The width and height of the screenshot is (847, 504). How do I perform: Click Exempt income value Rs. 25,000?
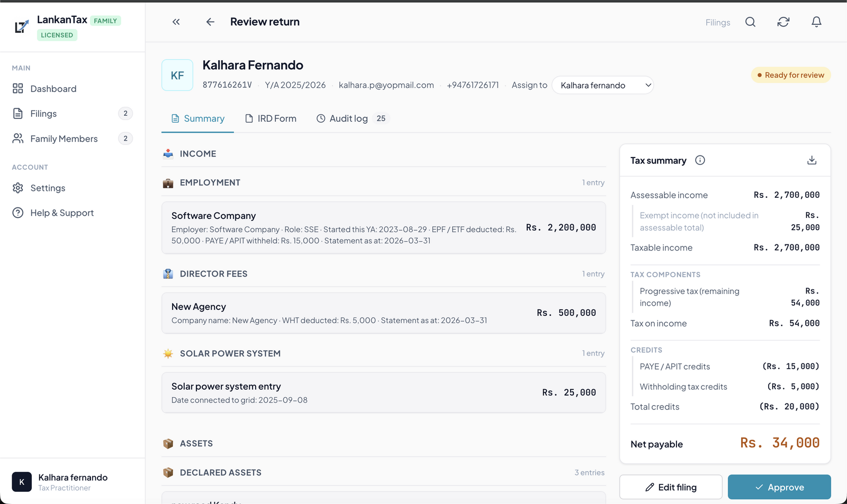pyautogui.click(x=805, y=222)
